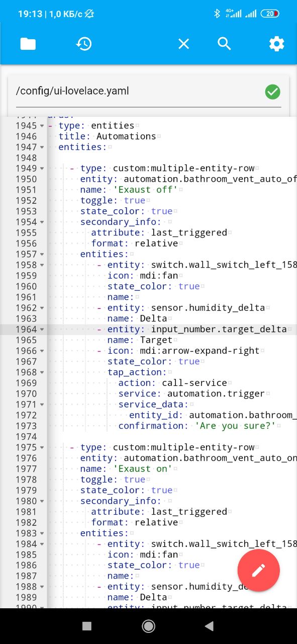
Task: Tap Bluetooth icon in status bar
Action: point(217,14)
